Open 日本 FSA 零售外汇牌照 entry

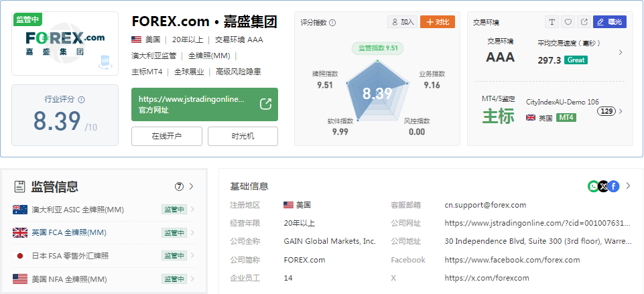(70, 256)
